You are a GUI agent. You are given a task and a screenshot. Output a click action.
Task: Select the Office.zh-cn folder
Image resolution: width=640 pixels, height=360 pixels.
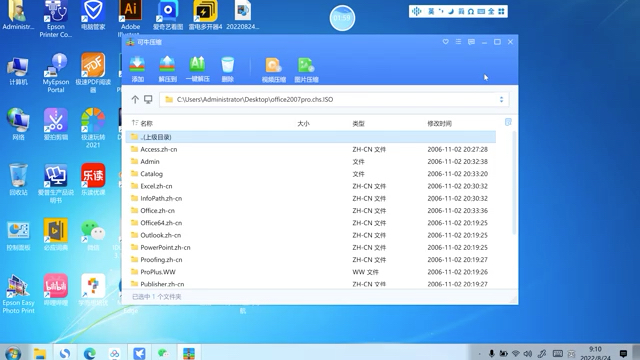click(x=311, y=211)
